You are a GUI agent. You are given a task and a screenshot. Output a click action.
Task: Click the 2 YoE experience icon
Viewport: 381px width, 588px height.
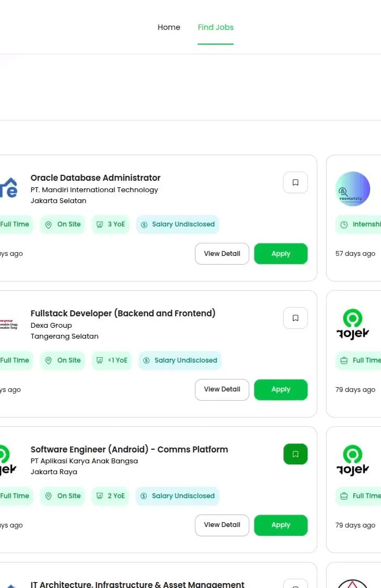pyautogui.click(x=100, y=496)
